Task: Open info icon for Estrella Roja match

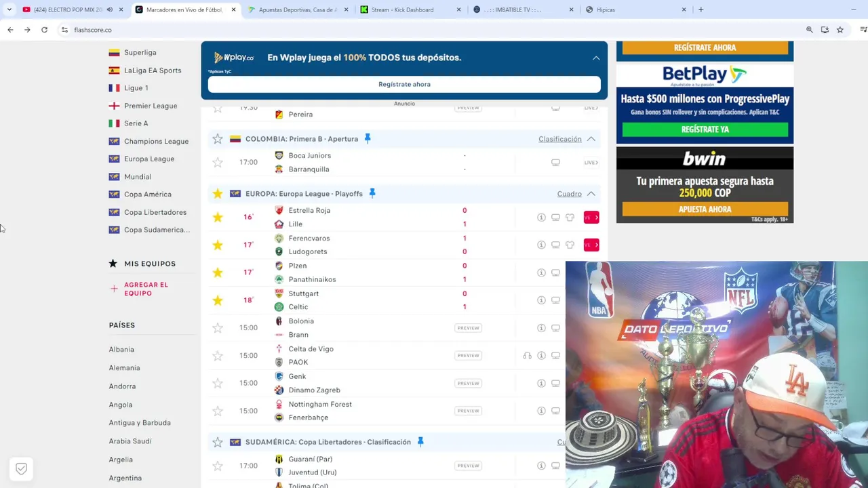Action: (541, 218)
